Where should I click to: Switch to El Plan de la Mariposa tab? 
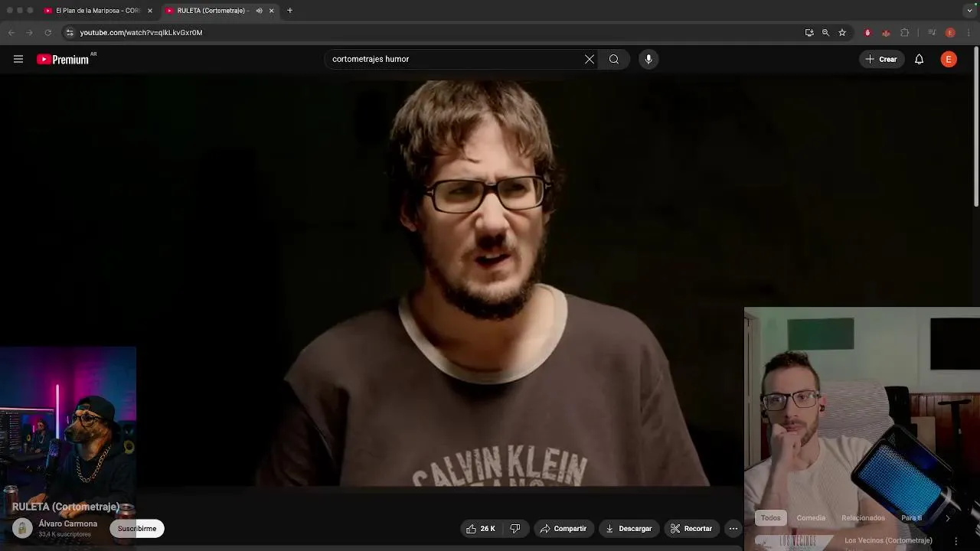point(96,11)
